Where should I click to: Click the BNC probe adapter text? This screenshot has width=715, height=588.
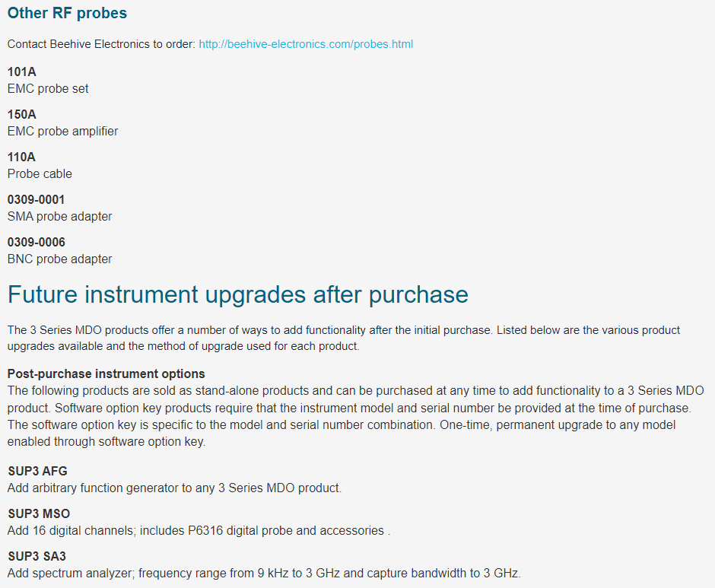click(60, 259)
